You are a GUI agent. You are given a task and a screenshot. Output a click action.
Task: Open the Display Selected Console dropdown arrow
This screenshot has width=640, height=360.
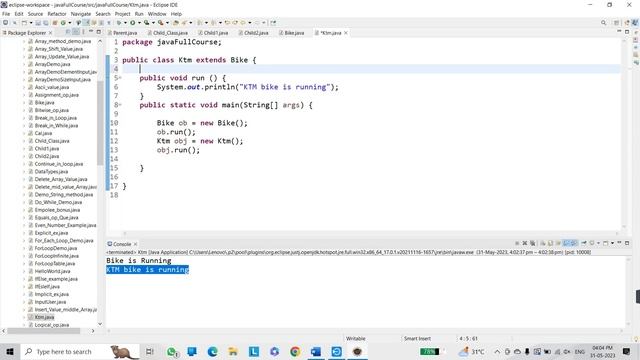[598, 243]
